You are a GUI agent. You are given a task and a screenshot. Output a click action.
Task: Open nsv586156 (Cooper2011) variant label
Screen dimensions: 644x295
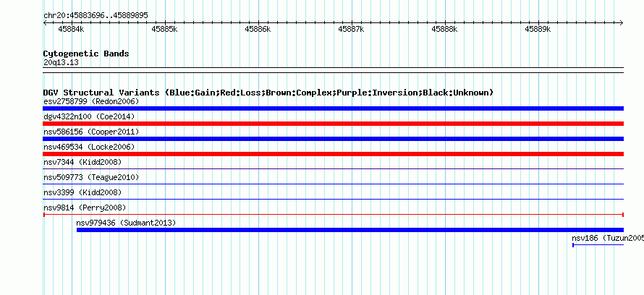click(91, 132)
